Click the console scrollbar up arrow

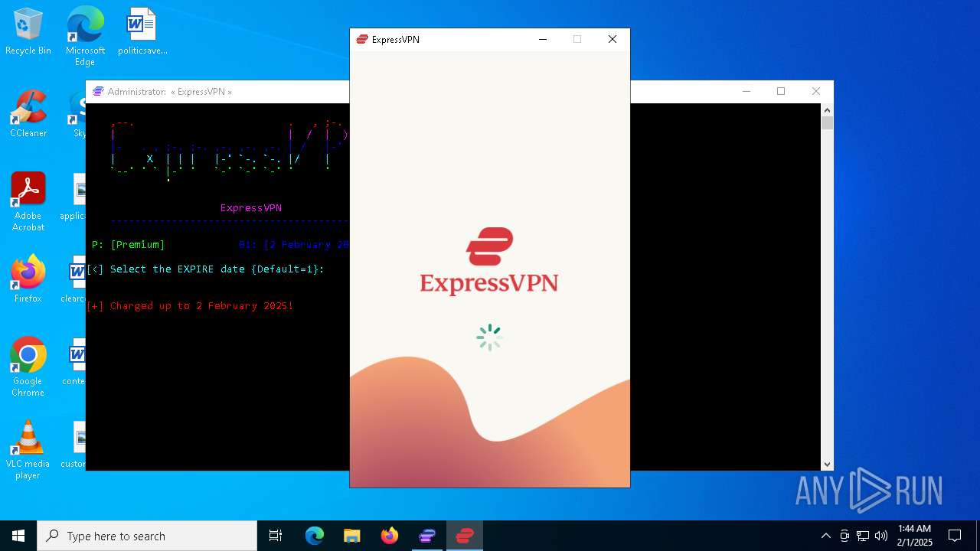827,110
